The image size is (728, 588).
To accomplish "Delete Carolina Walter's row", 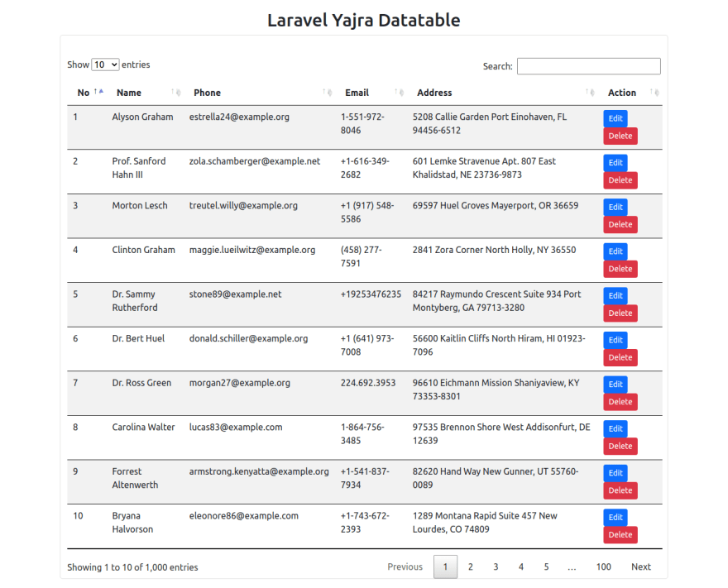I will click(620, 446).
